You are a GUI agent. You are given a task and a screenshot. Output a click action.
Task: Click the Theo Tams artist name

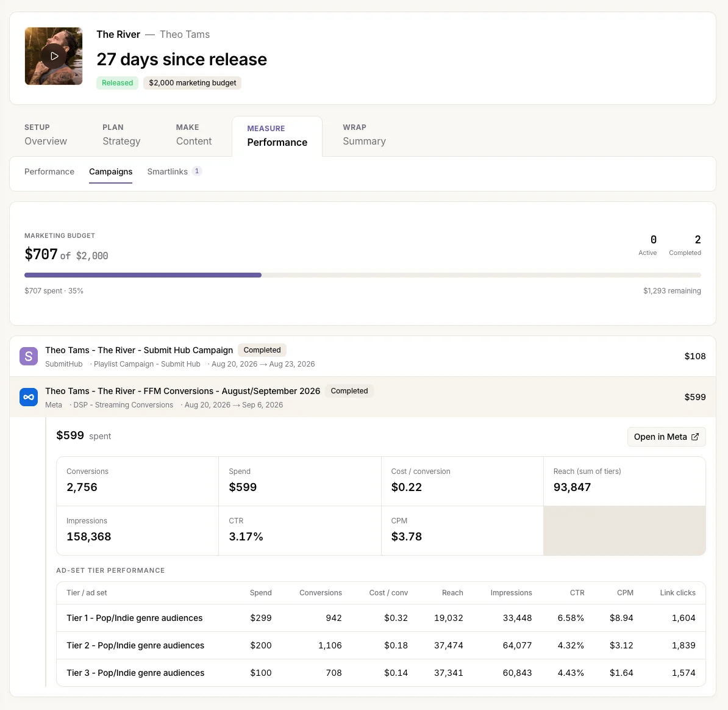185,34
